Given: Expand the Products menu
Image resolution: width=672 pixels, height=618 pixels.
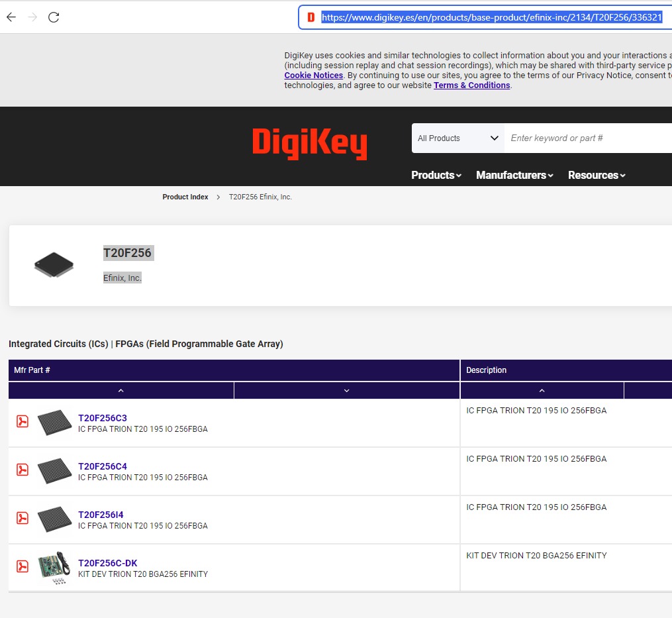Looking at the screenshot, I should 436,175.
